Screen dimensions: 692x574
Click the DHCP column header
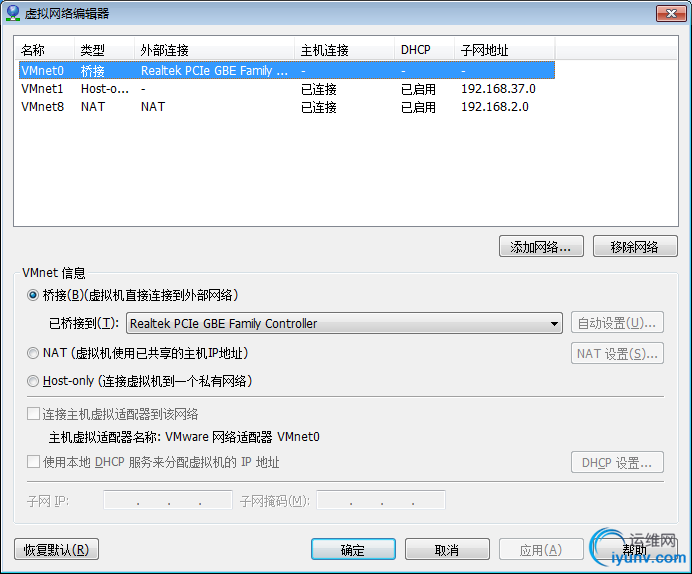(x=425, y=49)
